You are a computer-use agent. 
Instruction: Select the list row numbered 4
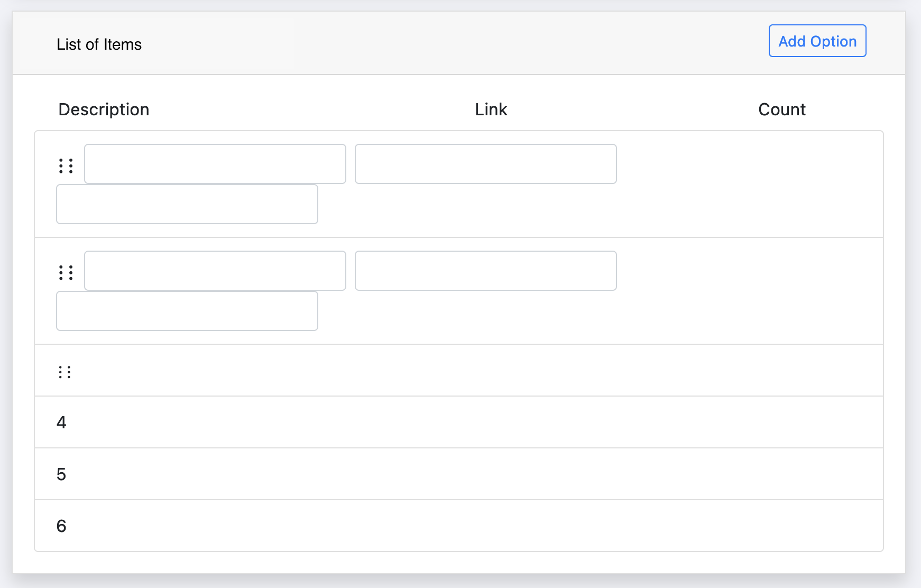[x=459, y=422]
